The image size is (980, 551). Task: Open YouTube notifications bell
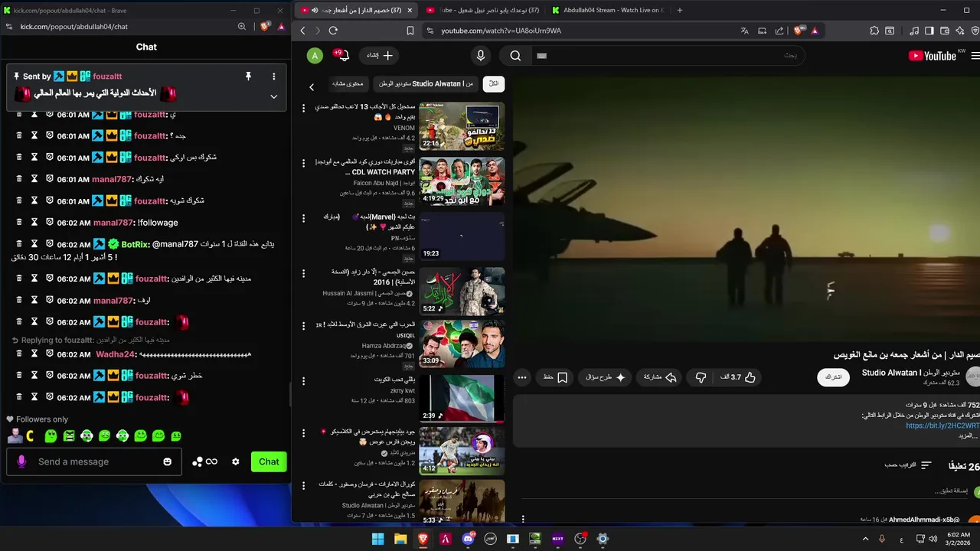(341, 55)
